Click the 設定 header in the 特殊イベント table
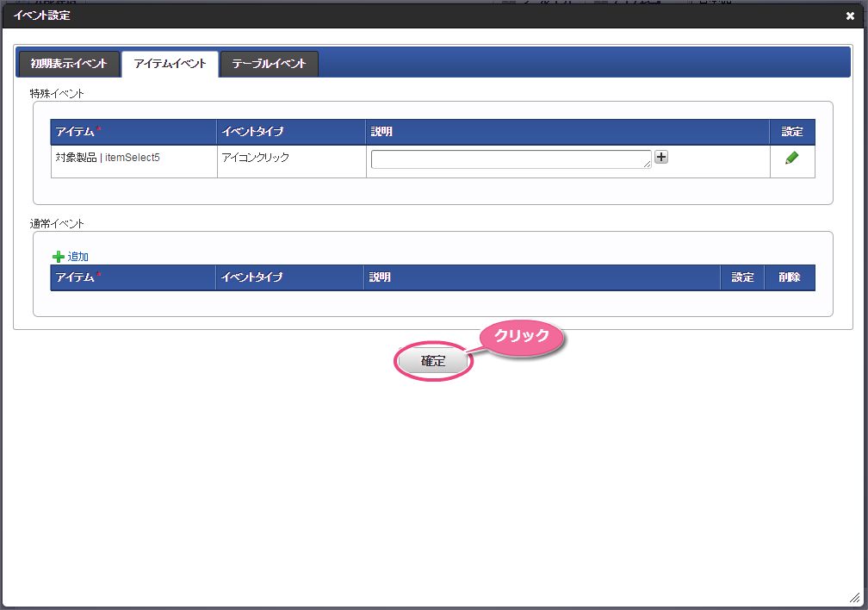Viewport: 868px width, 610px height. pyautogui.click(x=792, y=132)
